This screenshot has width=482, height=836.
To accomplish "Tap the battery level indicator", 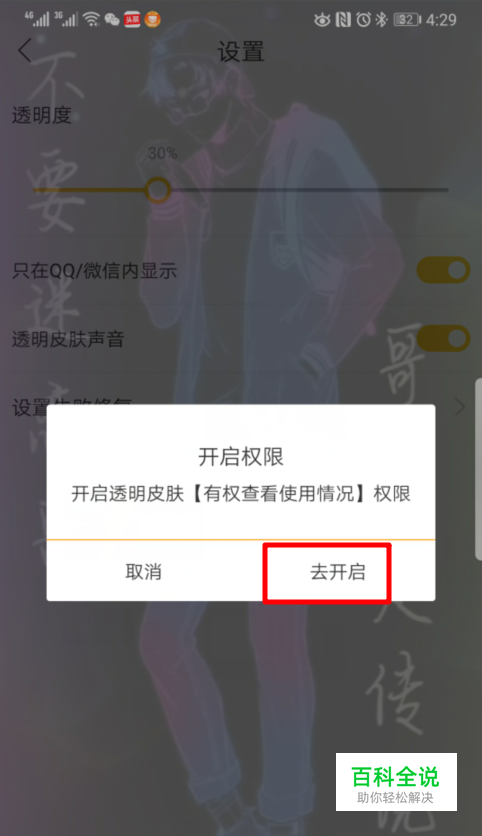I will (407, 20).
